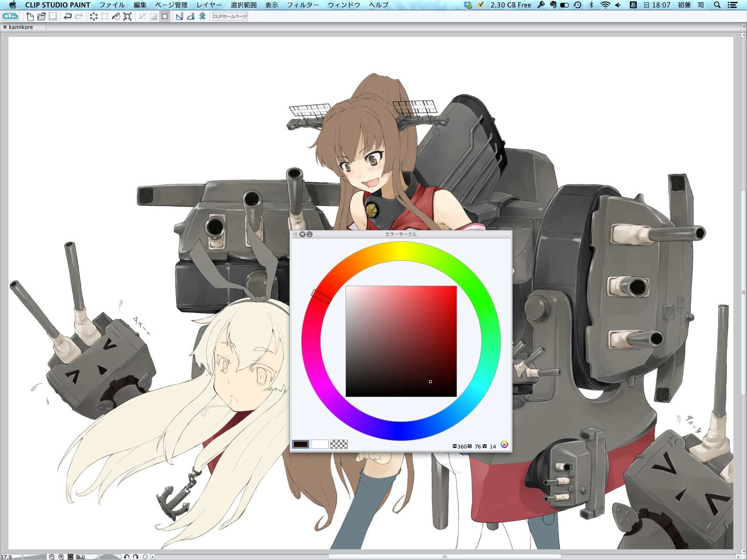This screenshot has width=747, height=560.
Task: Click the fill bucket icon
Action: (116, 16)
